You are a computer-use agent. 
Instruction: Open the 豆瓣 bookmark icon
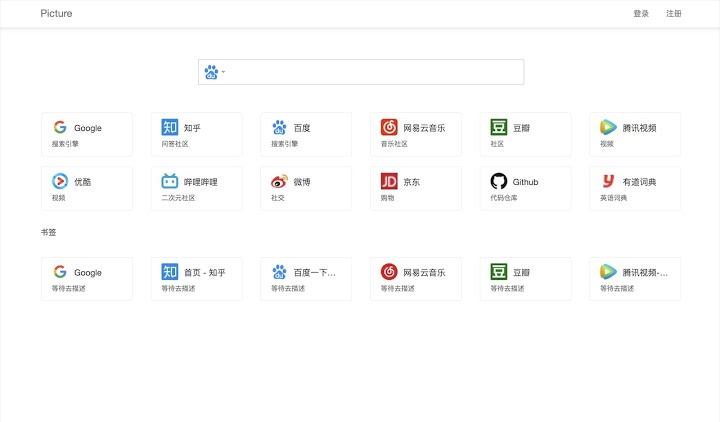coord(499,272)
